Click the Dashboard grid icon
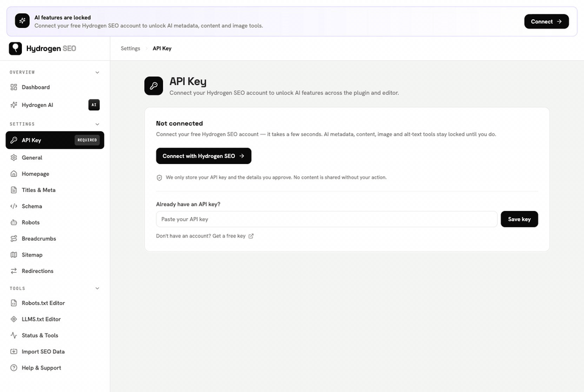The height and width of the screenshot is (392, 584). click(x=14, y=87)
